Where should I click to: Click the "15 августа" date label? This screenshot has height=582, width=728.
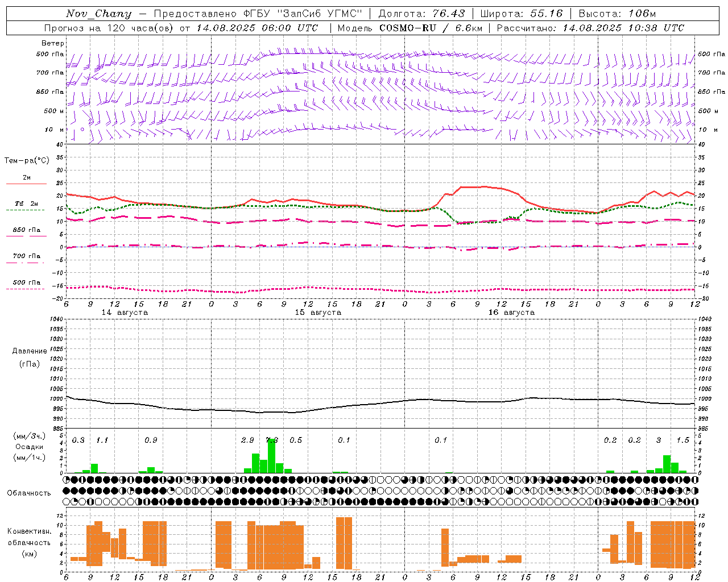pos(318,313)
